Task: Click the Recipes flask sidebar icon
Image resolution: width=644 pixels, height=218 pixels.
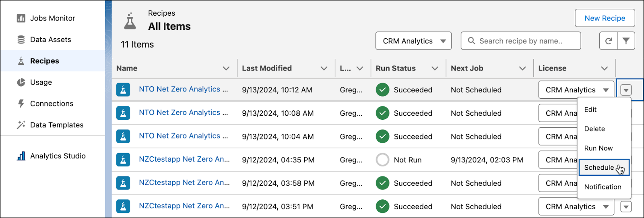Action: (x=21, y=61)
